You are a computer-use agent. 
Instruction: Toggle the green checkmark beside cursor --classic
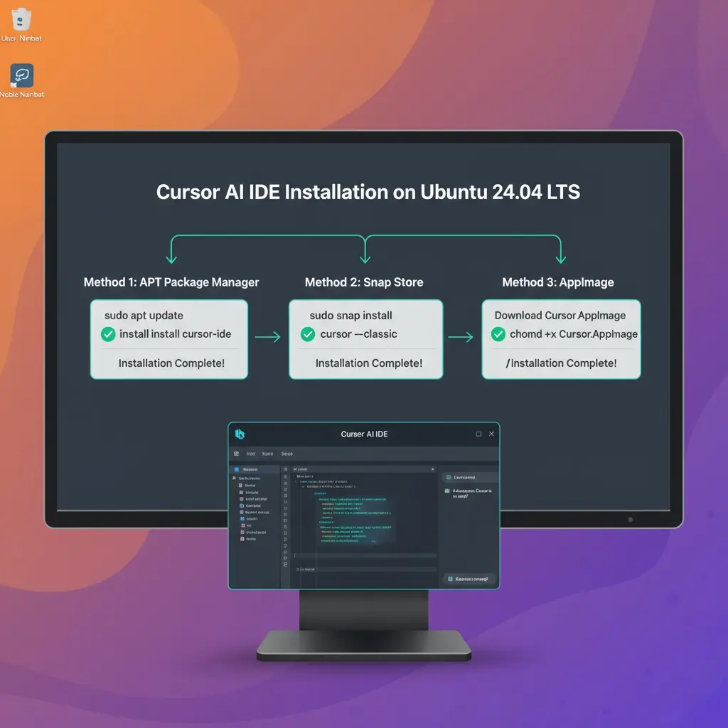coord(308,334)
